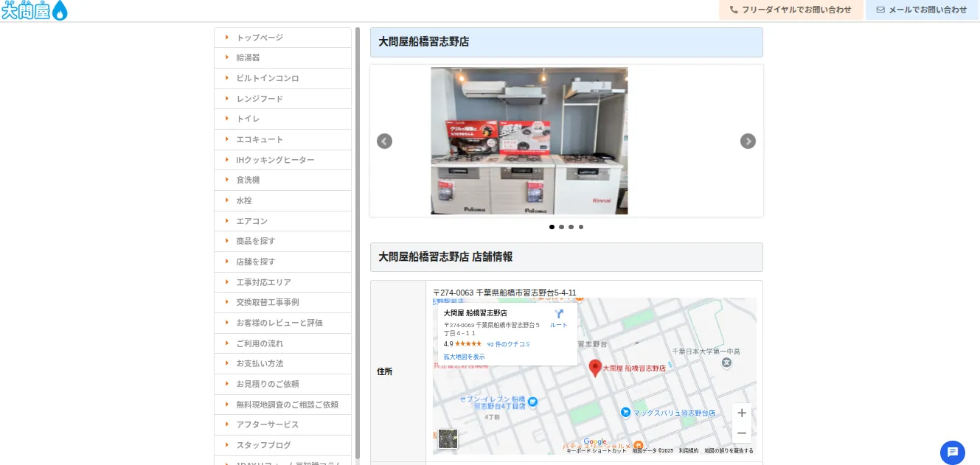Click the route directions icon in map card
Image resolution: width=980 pixels, height=465 pixels.
click(x=559, y=314)
